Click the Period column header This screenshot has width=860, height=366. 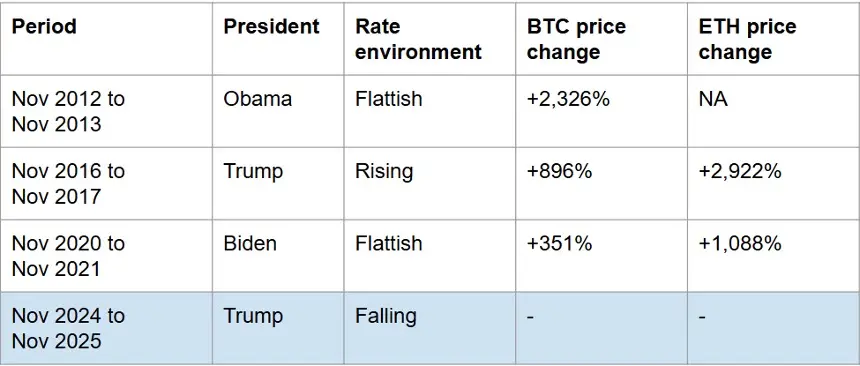coord(106,38)
